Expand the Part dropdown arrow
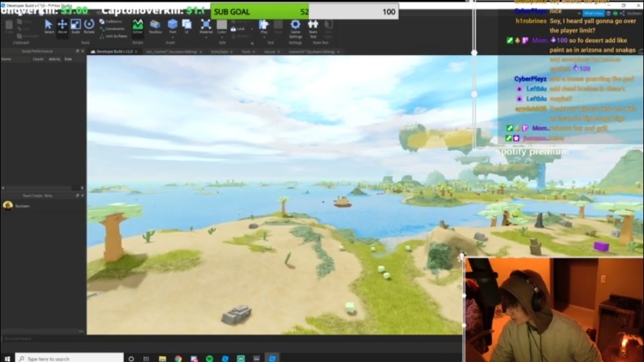Screen dimensions: 644x362 pos(172,37)
